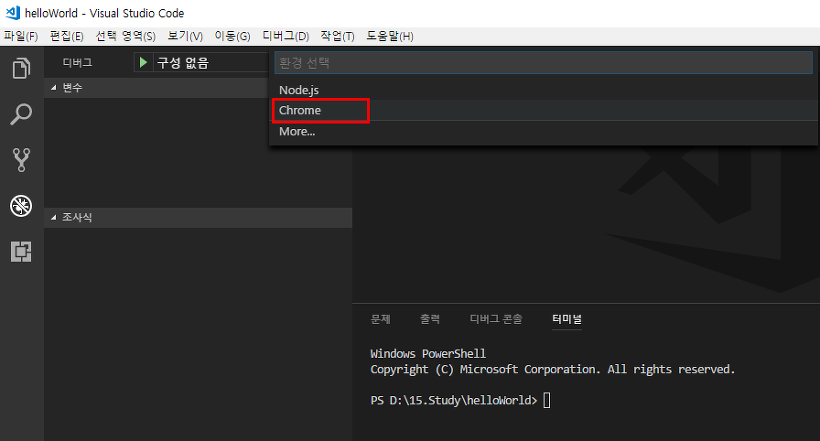This screenshot has width=820, height=441.
Task: Click the green Start Debugging arrow
Action: click(x=143, y=63)
